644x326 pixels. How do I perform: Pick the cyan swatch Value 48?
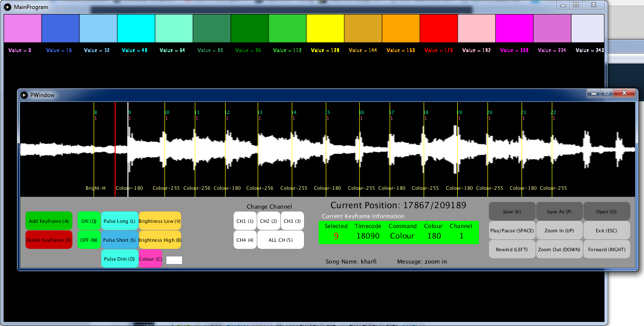tap(136, 28)
